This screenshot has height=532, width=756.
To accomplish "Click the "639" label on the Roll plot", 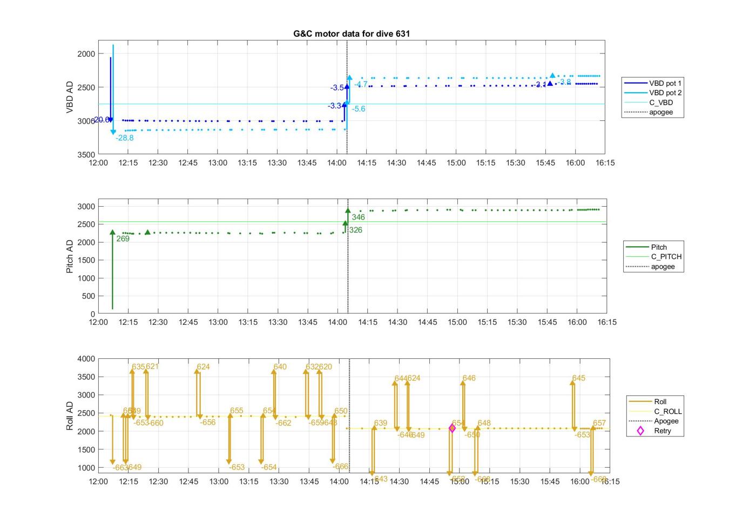I will pyautogui.click(x=381, y=423).
